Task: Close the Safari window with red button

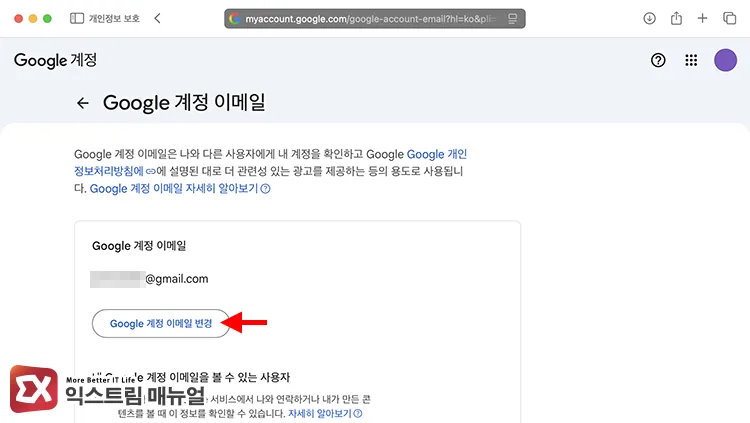Action: [19, 19]
